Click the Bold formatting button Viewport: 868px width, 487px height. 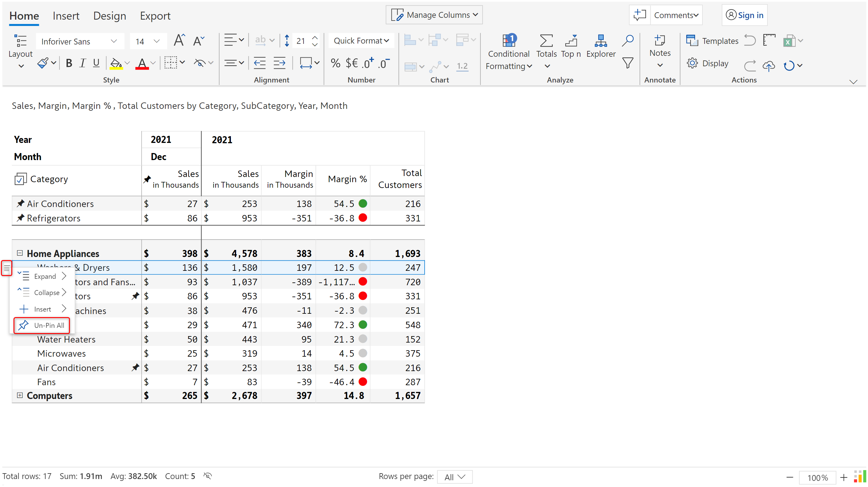coord(69,63)
